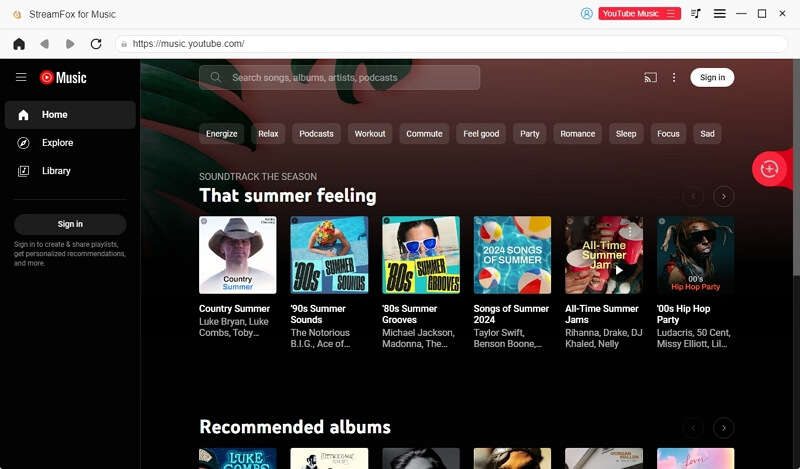
Task: Click the Country Summer title link
Action: pyautogui.click(x=234, y=309)
